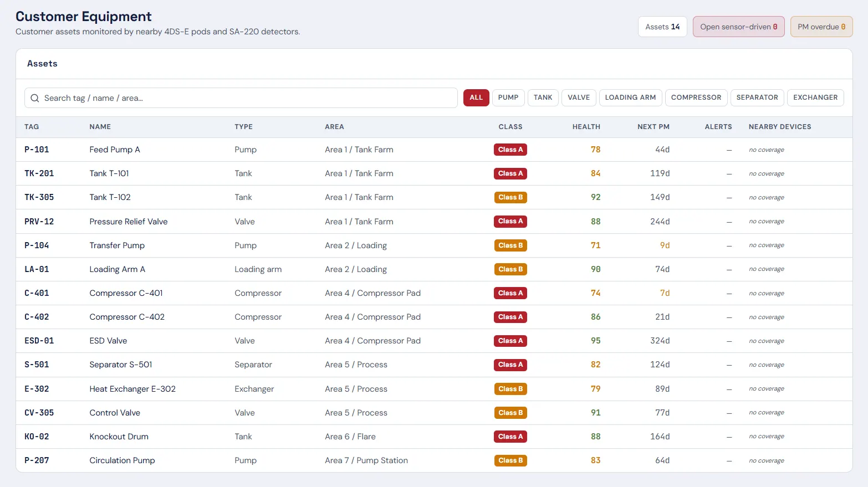Screen dimensions: 868x487
Task: Click the TYPE column header
Action: tap(243, 127)
